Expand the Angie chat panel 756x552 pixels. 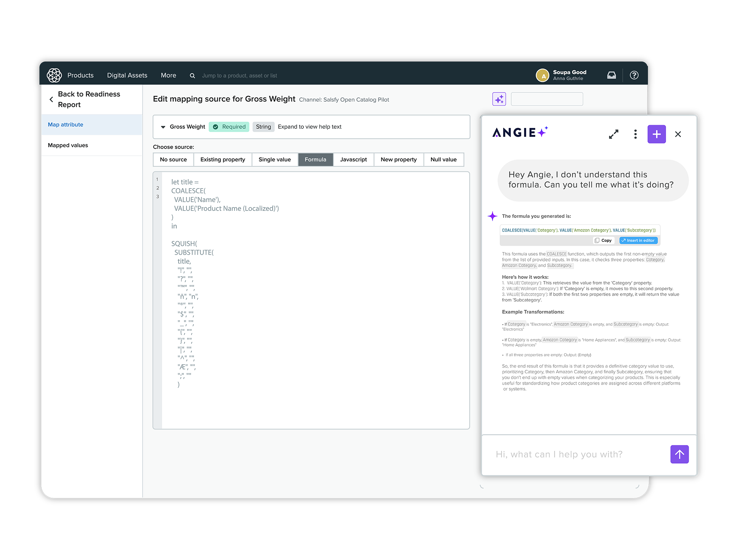[x=613, y=134]
